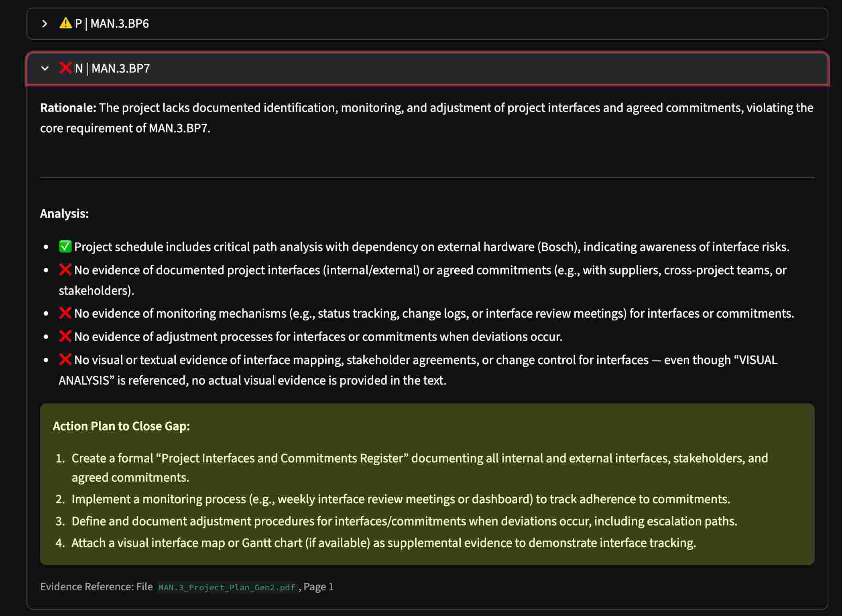Click the chevron arrow next to N | MAN.3.BP7
The height and width of the screenshot is (616, 842).
pyautogui.click(x=45, y=68)
